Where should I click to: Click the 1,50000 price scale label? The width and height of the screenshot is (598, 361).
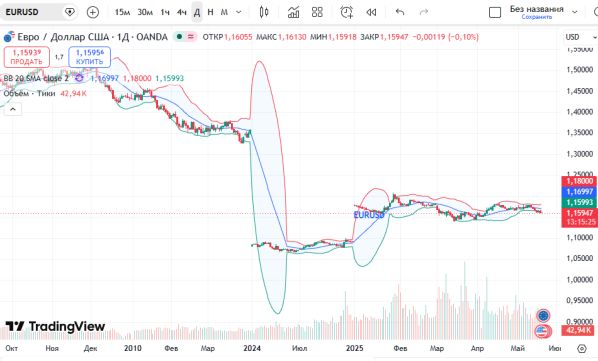click(580, 70)
